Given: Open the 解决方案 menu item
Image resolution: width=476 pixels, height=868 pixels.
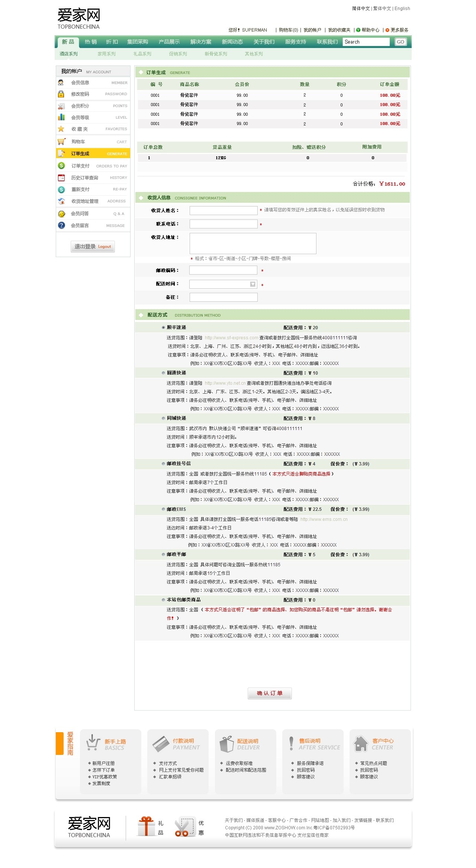Looking at the screenshot, I should pyautogui.click(x=201, y=42).
